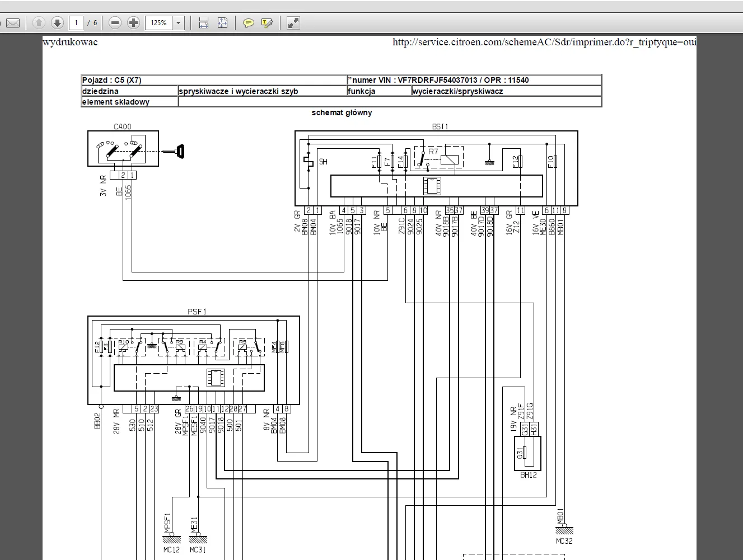Click the fit one full page icon
This screenshot has width=743, height=560.
(222, 23)
